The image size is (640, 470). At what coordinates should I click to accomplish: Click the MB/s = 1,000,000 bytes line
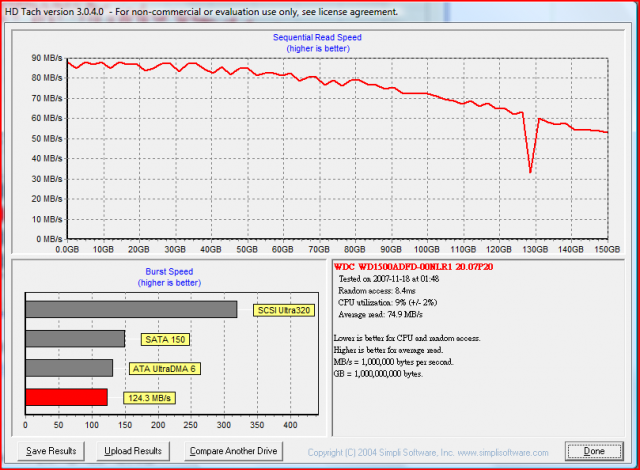(x=393, y=361)
